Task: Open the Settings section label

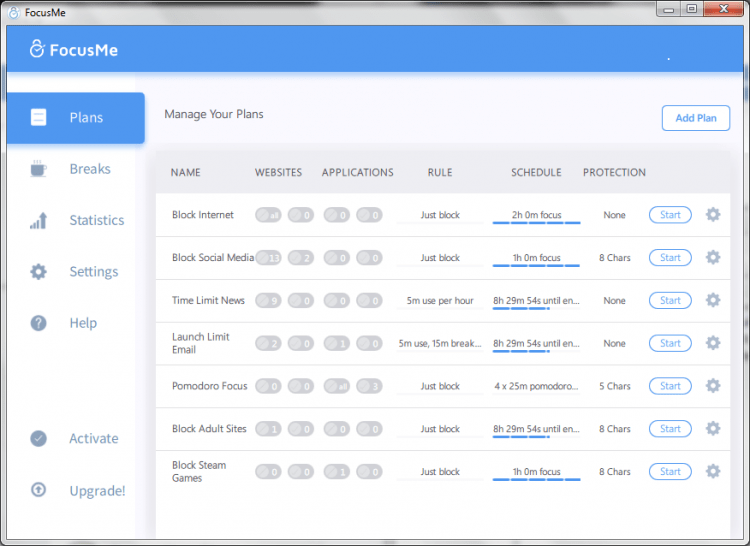Action: 94,272
